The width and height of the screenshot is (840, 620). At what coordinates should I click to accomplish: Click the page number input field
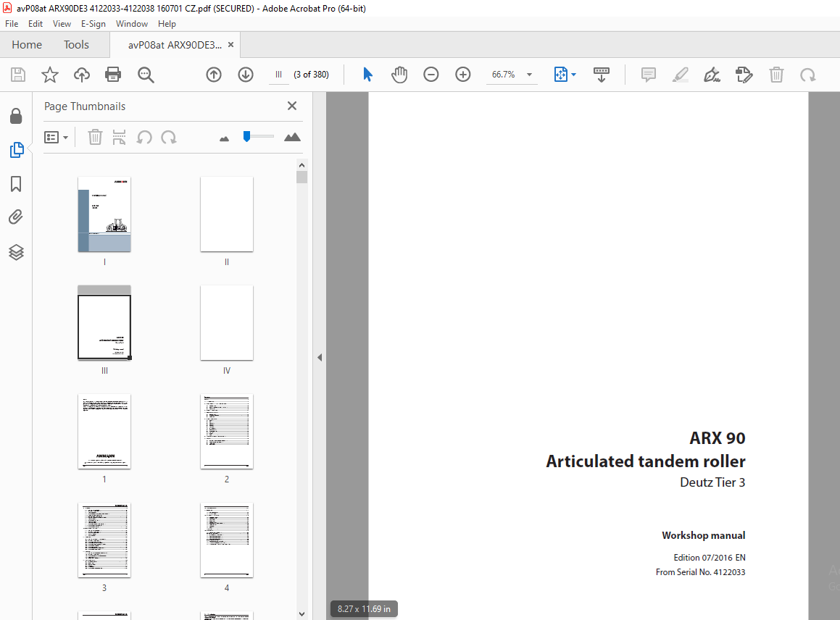click(278, 75)
